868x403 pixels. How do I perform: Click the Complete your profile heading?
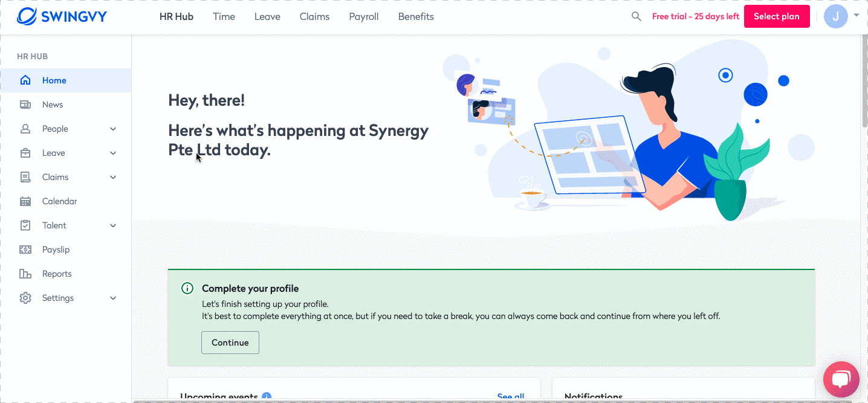click(x=250, y=288)
